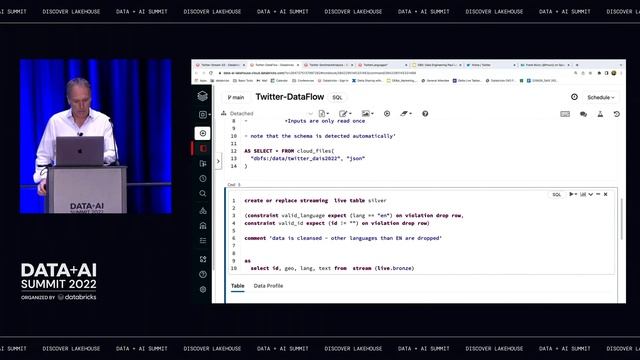640x360 pixels.
Task: Open the Data icon in sidebar
Action: coord(203,226)
